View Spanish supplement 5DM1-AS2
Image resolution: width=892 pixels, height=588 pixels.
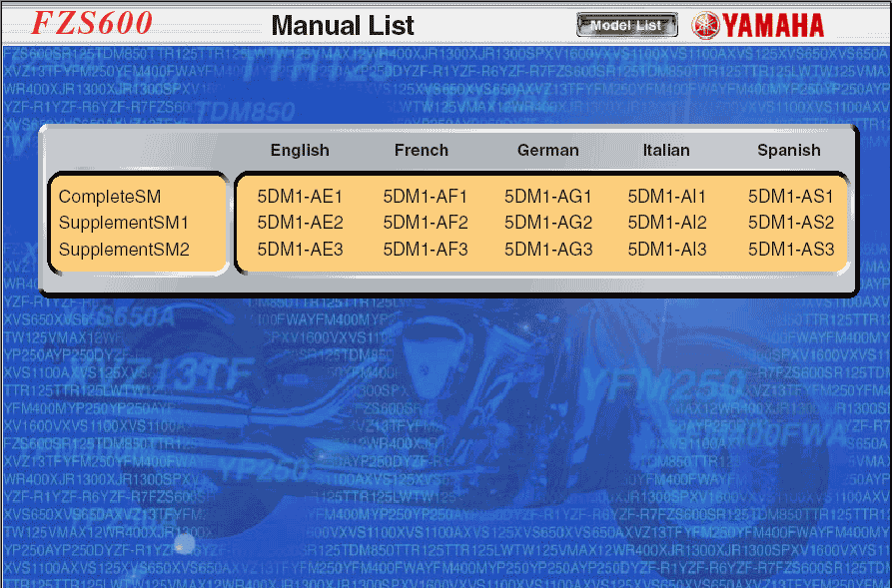tap(790, 223)
